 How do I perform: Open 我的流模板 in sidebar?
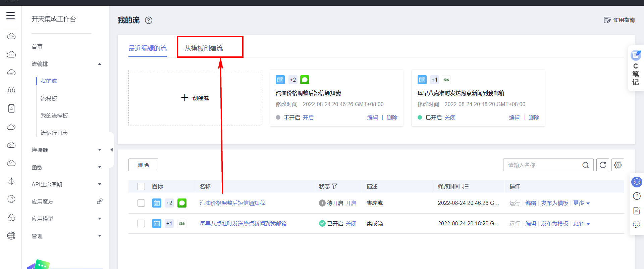pyautogui.click(x=54, y=116)
